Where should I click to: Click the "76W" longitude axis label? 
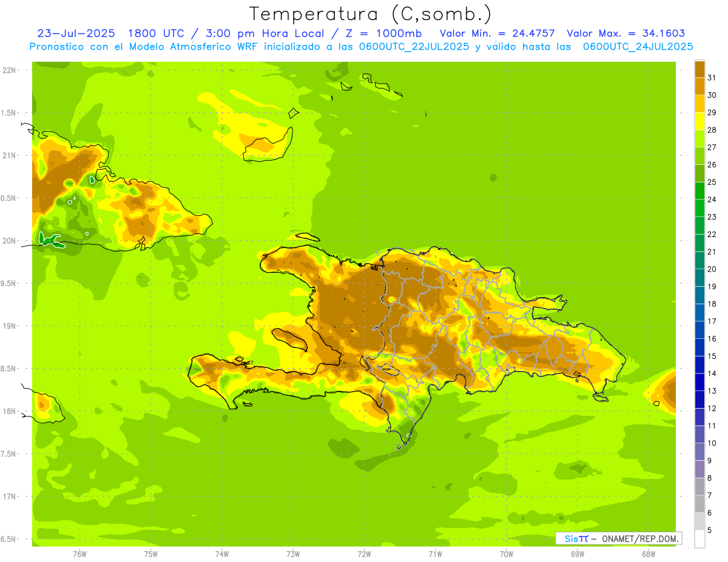[79, 554]
